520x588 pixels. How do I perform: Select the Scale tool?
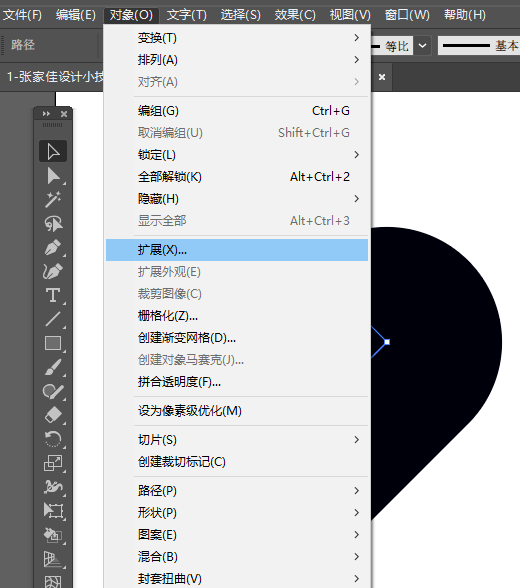click(53, 464)
